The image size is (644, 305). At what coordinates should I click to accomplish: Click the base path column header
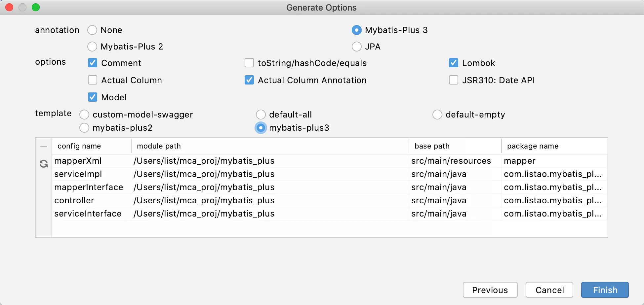coord(455,146)
